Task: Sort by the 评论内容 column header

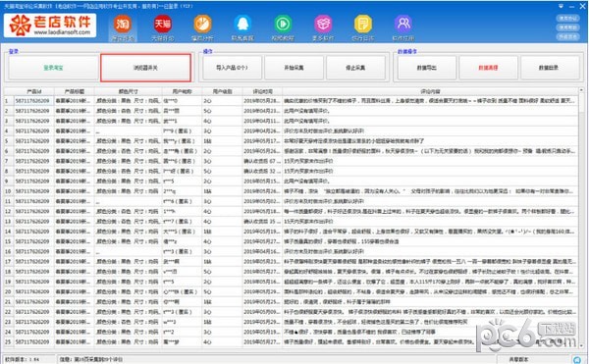Action: 430,91
